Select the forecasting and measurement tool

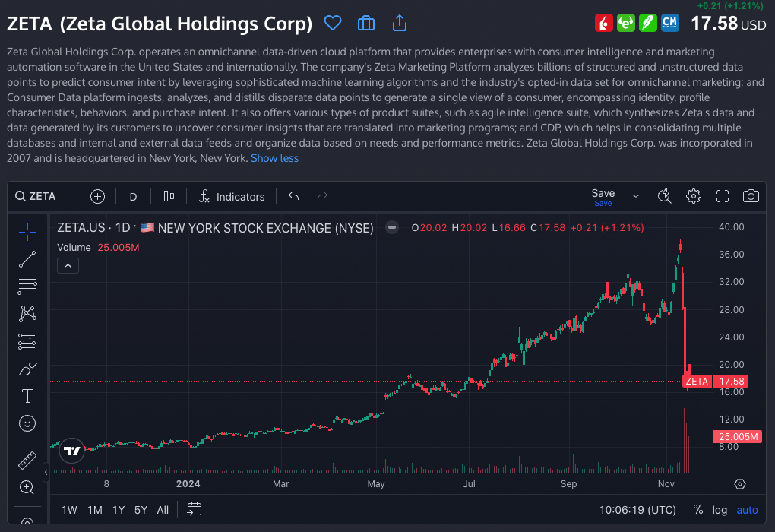27,341
